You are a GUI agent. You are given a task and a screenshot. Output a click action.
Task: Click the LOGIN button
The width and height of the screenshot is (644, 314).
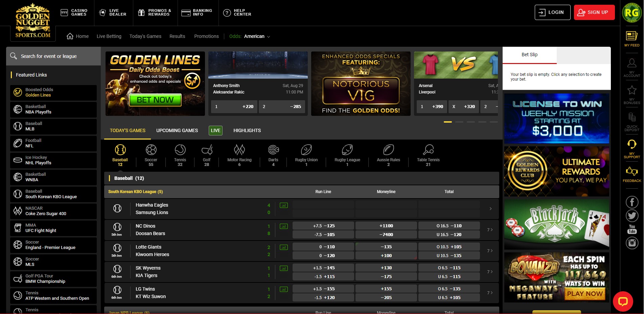tap(553, 12)
